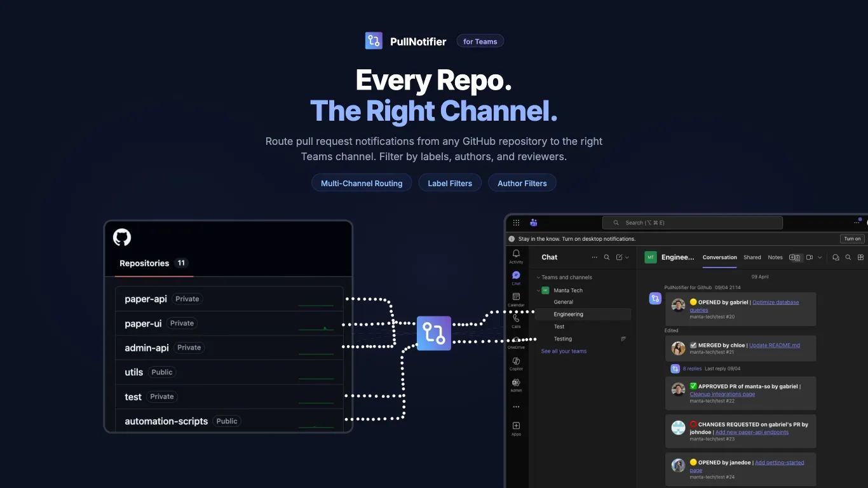The height and width of the screenshot is (488, 868).
Task: Click the Microsoft Teams logo icon
Action: 534,222
